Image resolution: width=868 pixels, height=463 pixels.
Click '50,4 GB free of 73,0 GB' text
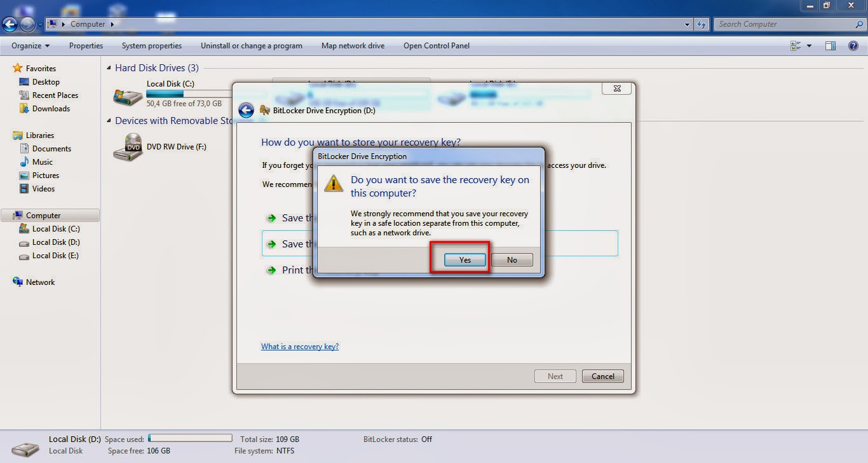[x=184, y=104]
